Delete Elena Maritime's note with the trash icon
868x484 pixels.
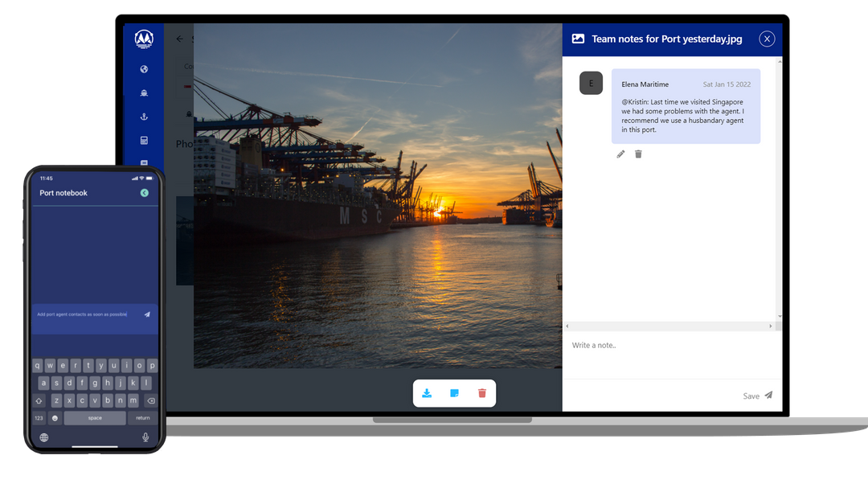(x=638, y=153)
